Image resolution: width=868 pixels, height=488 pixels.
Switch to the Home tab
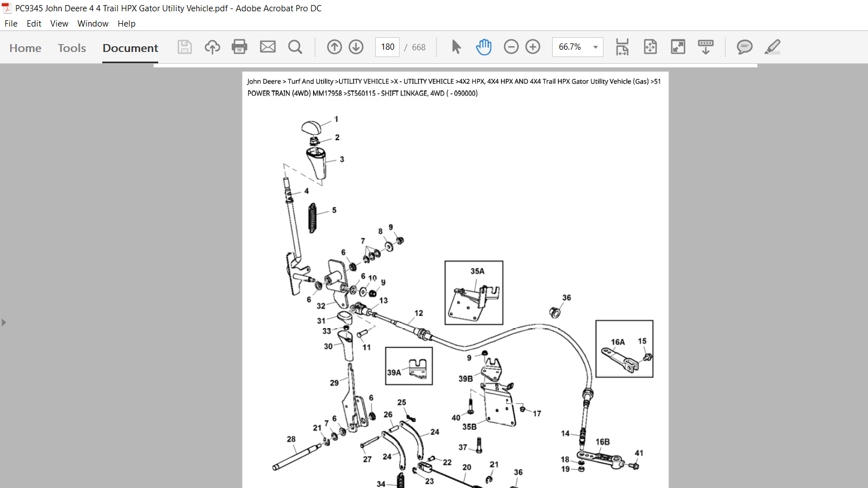click(25, 48)
